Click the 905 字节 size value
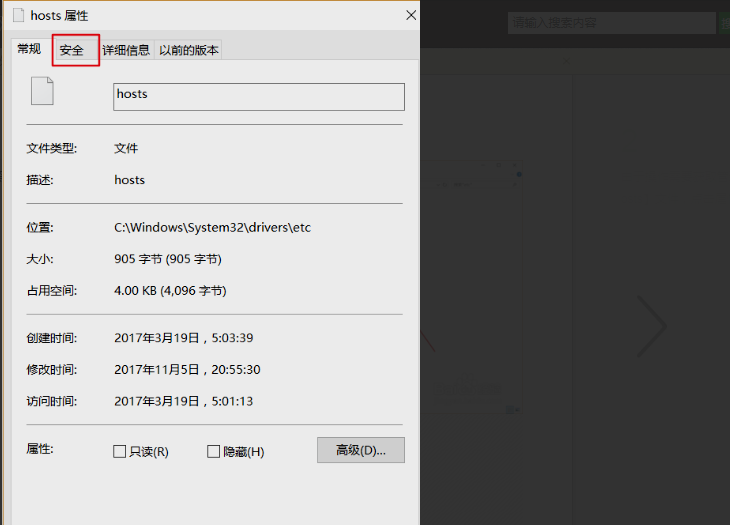 [168, 260]
